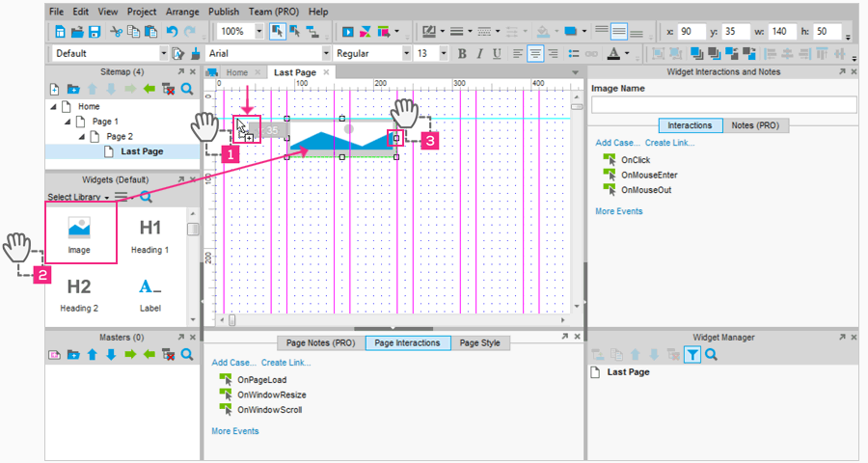
Task: Toggle Bold text formatting
Action: tap(462, 53)
